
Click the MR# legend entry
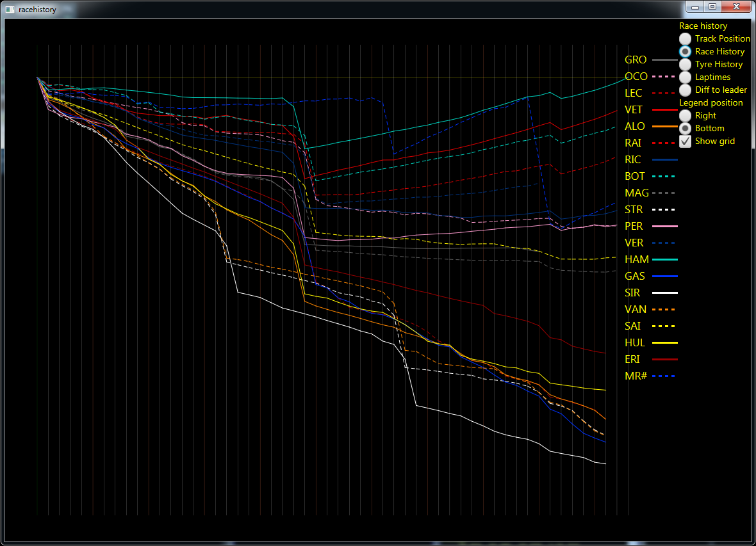click(x=635, y=376)
